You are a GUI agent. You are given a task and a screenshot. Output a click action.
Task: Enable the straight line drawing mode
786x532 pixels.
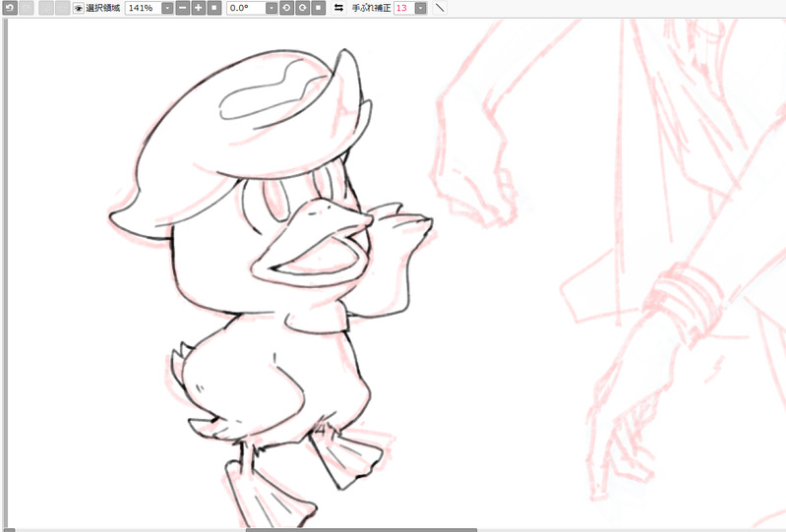coord(440,8)
